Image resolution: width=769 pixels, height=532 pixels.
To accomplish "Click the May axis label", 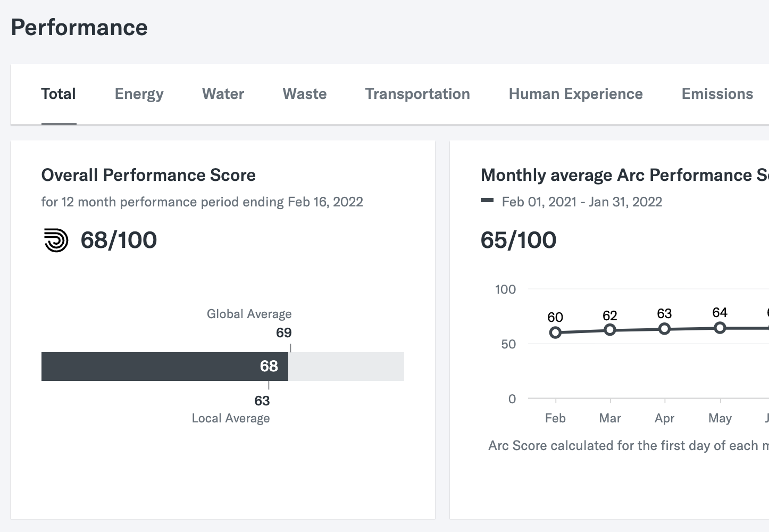I will 720,419.
